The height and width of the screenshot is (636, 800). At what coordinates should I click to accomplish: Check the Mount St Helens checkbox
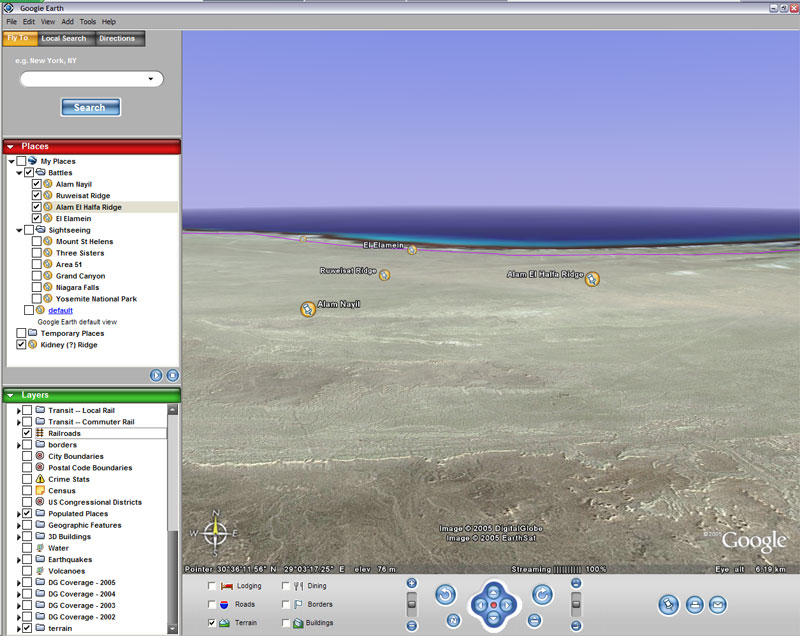(37, 241)
